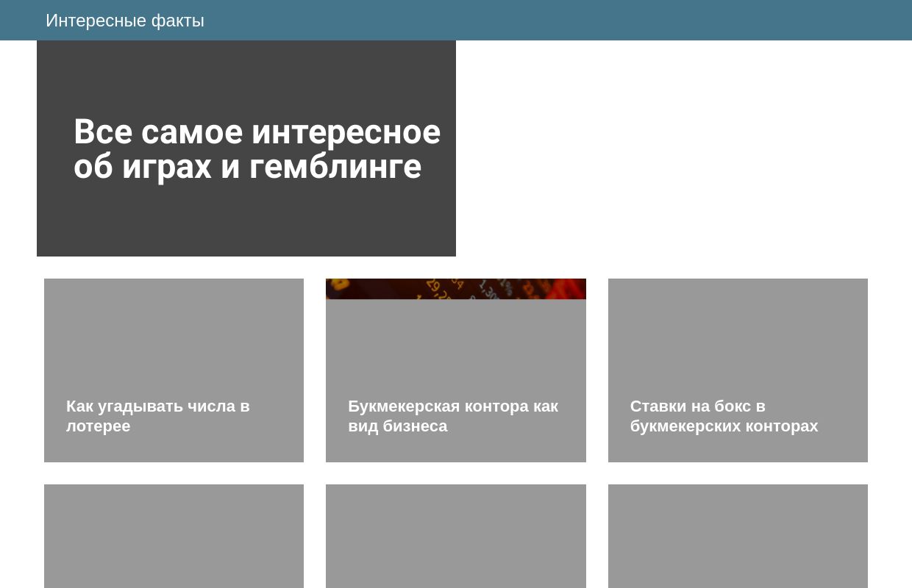Click the title text of the bookmaker business card
The width and height of the screenshot is (912, 588).
[453, 415]
